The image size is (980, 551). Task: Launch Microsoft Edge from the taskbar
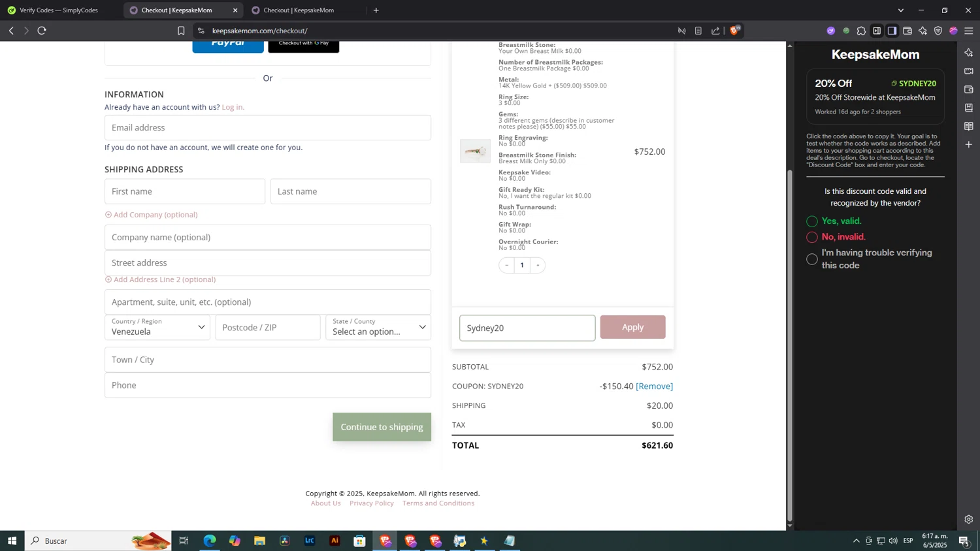[x=210, y=541]
